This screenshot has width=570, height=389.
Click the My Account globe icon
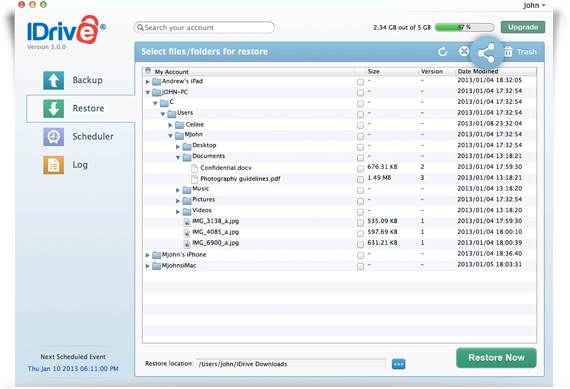(x=148, y=71)
